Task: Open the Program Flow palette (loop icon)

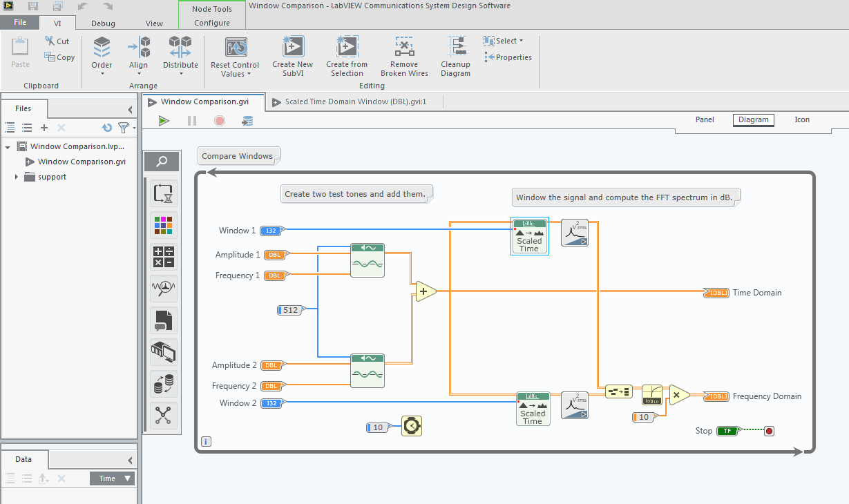Action: (164, 193)
